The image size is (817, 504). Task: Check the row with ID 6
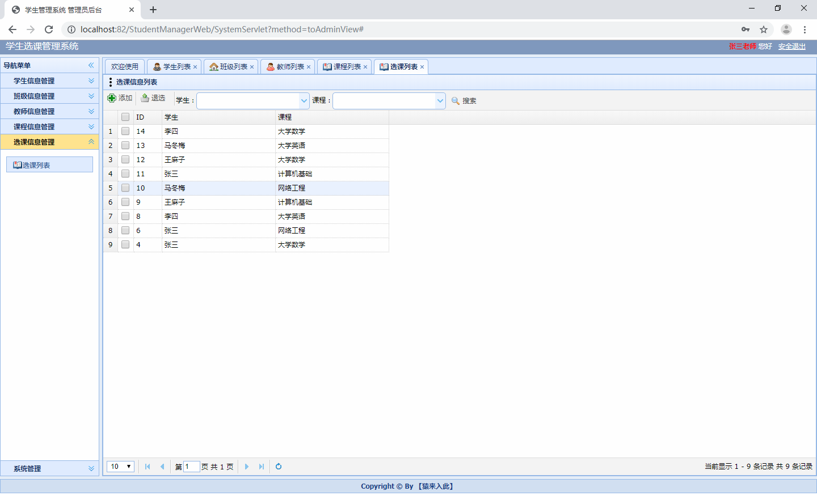(125, 230)
